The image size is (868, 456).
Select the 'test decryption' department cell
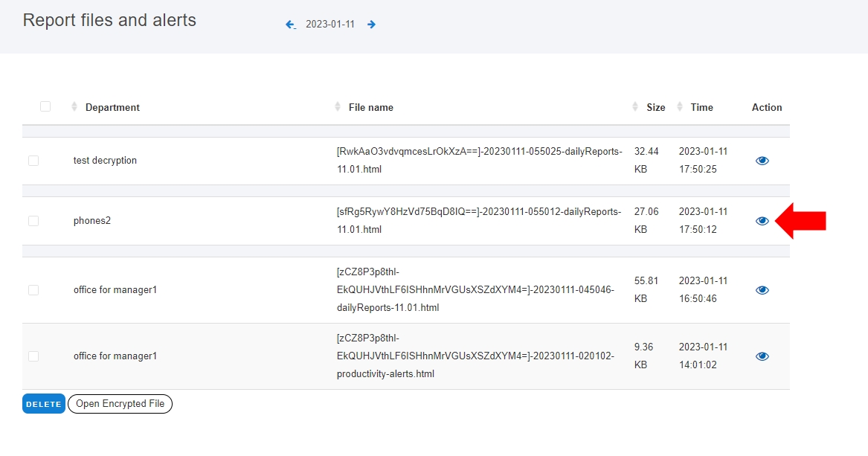point(105,161)
